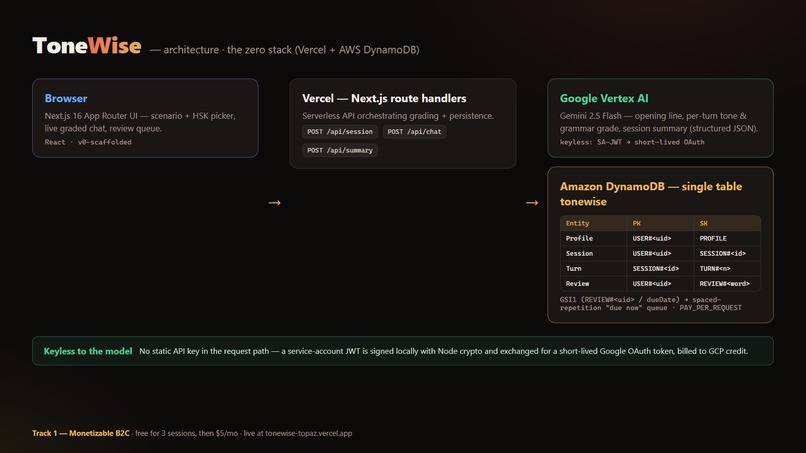This screenshot has height=453, width=806.
Task: Click the 'Vercel — Next.js route handlers' heading
Action: click(x=384, y=98)
